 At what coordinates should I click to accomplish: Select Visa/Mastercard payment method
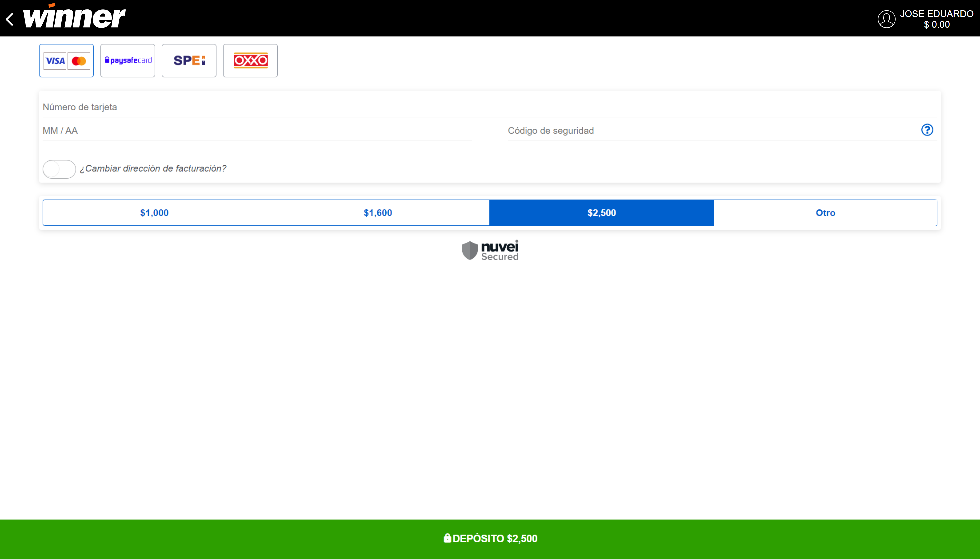click(x=66, y=61)
